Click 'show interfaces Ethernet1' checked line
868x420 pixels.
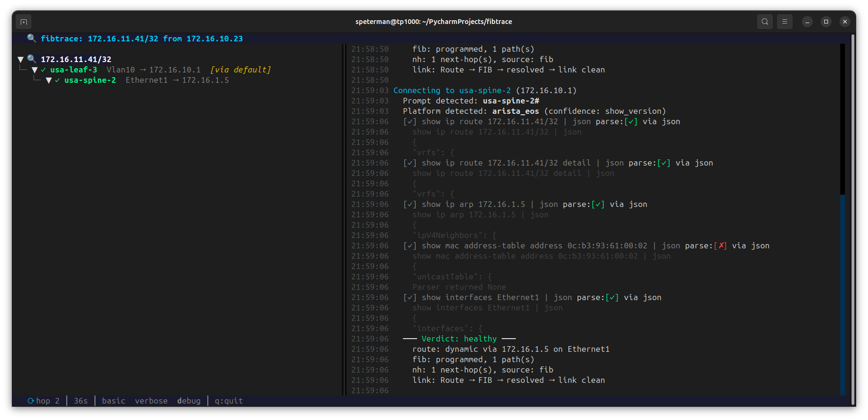pyautogui.click(x=532, y=297)
